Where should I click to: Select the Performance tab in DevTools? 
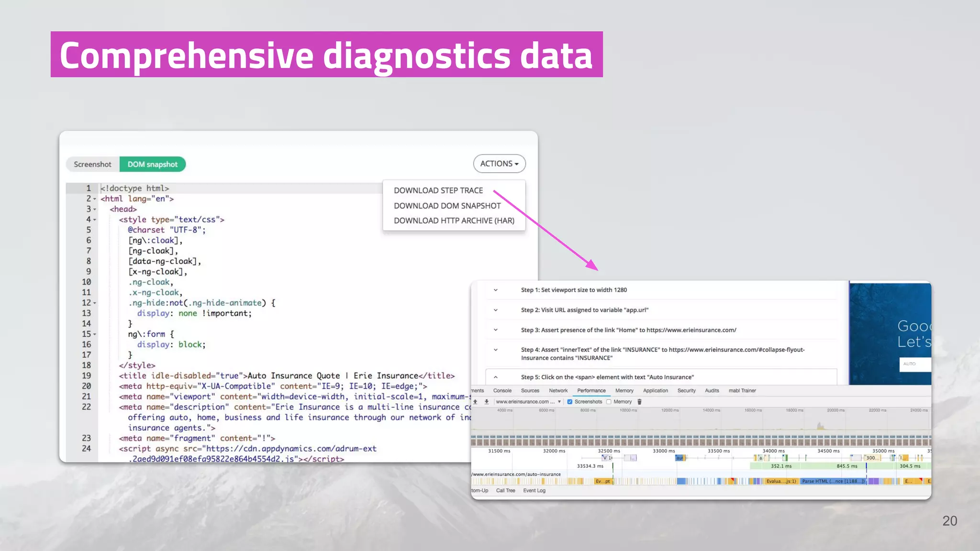click(x=591, y=391)
